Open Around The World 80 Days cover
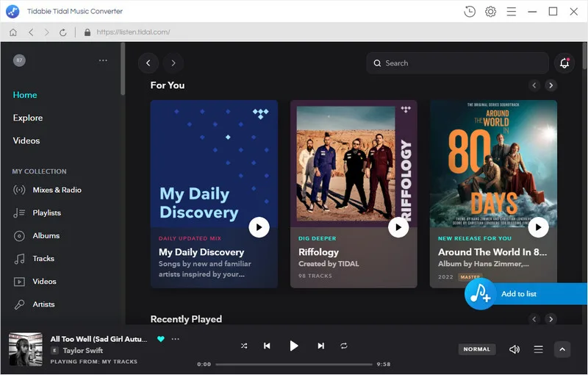The image size is (588, 375). pyautogui.click(x=493, y=163)
